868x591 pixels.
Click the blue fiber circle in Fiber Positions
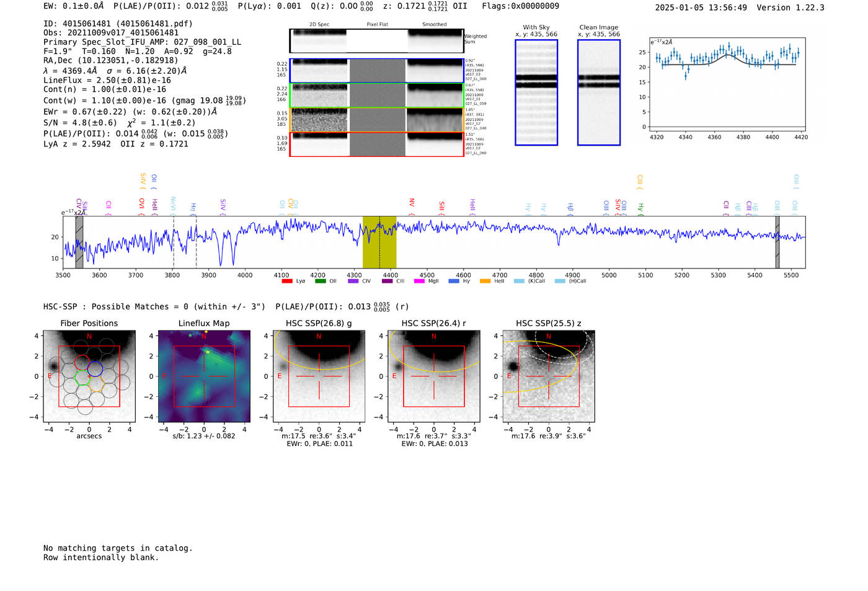[x=95, y=369]
